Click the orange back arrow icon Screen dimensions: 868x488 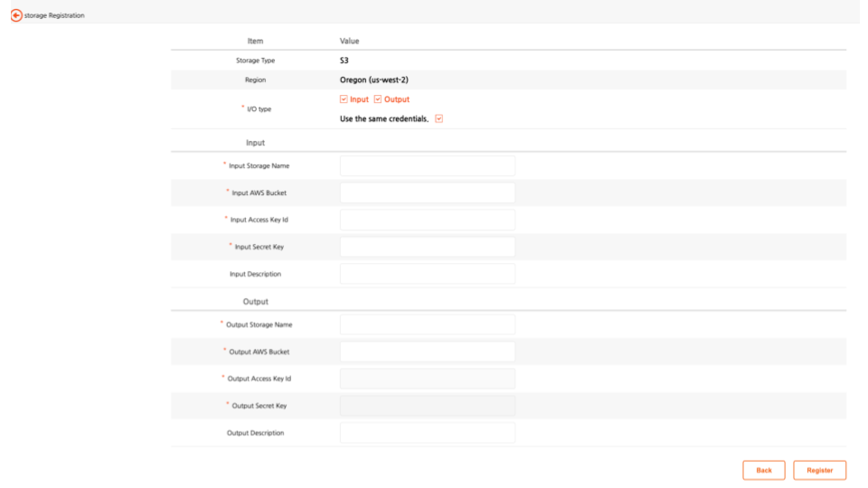click(x=16, y=15)
